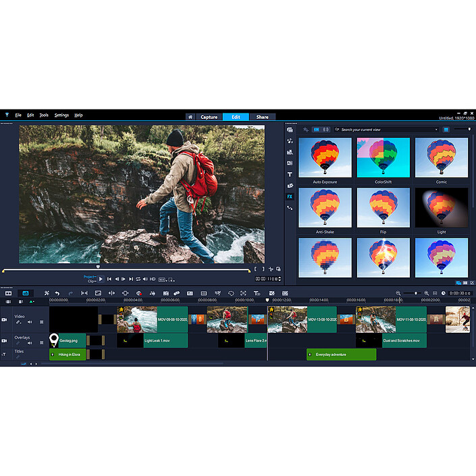The height and width of the screenshot is (476, 476).
Task: Set the Mark-in bracket
Action: 255,269
